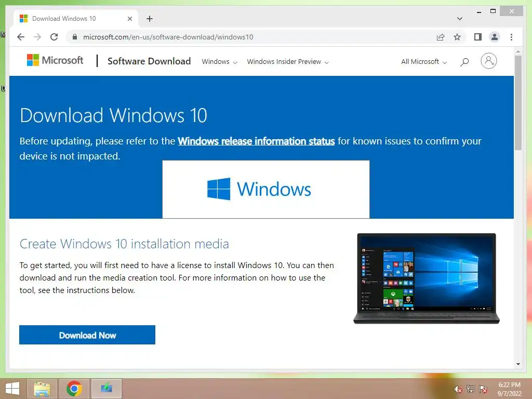Screen dimensions: 532x399
Task: Click the page vertical scrollbar thumb
Action: (x=518, y=102)
